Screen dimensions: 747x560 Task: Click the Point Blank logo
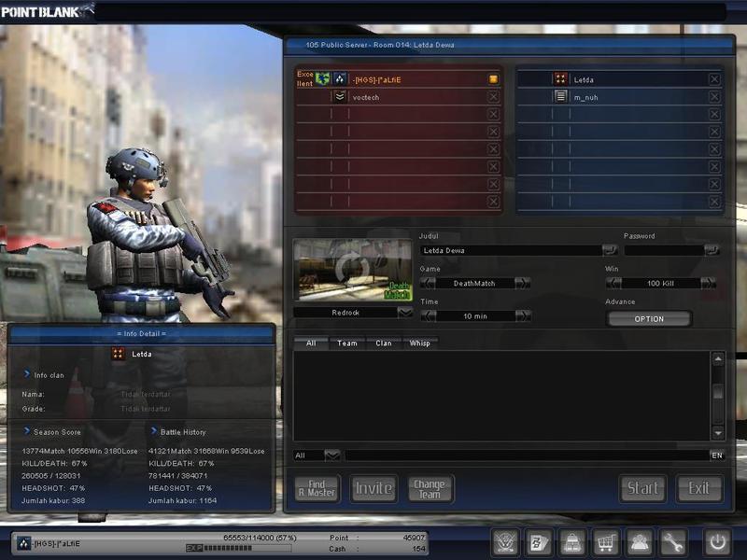pyautogui.click(x=47, y=11)
